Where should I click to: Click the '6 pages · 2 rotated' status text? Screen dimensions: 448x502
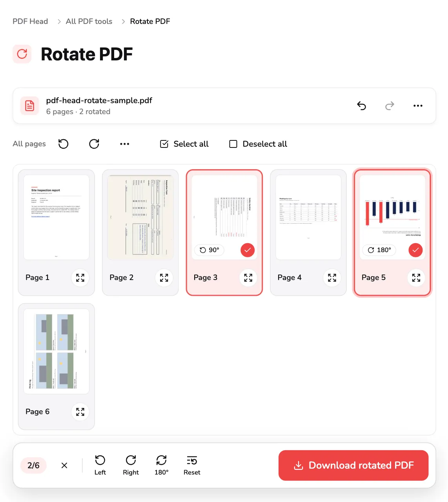point(78,112)
